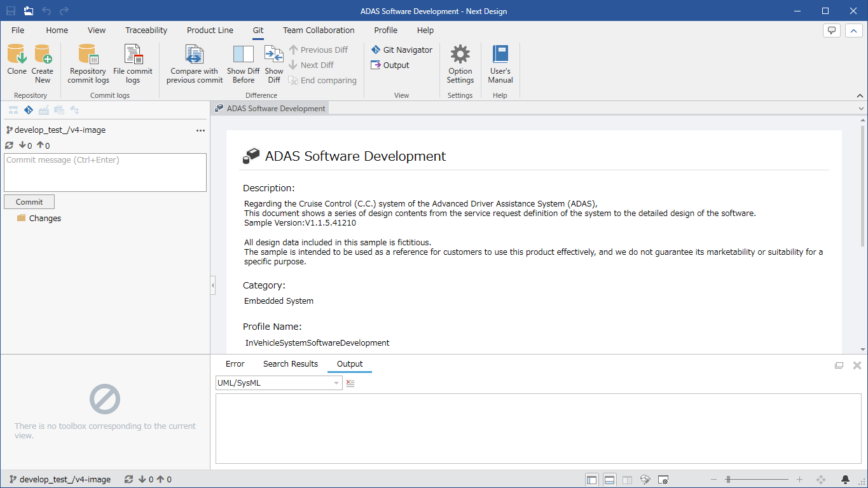Click the zoom slider in status bar
868x488 pixels.
[x=757, y=480]
